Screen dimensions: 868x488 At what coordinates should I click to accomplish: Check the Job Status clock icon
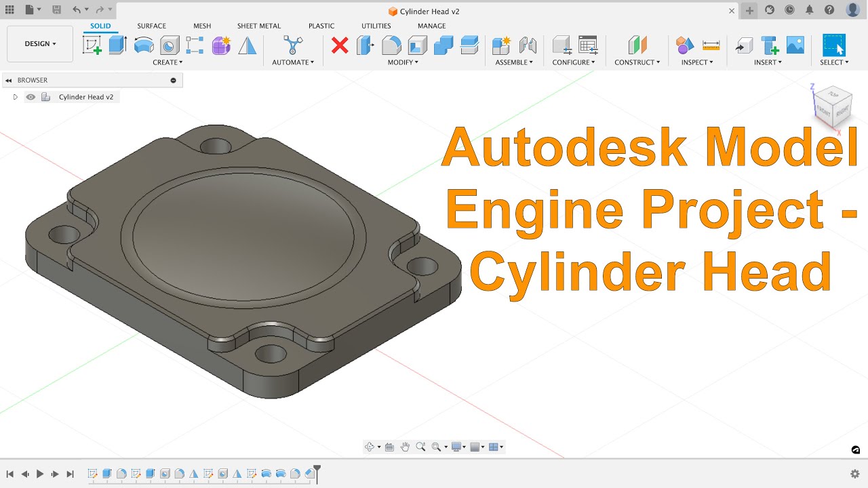coord(789,10)
